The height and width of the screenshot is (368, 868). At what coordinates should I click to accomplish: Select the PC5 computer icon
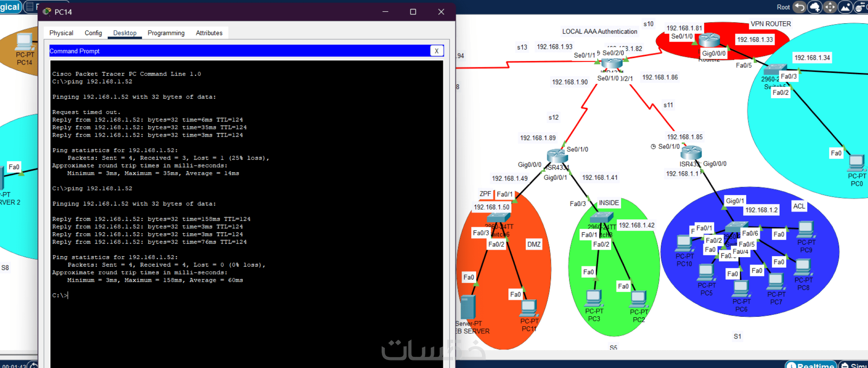[x=706, y=273]
